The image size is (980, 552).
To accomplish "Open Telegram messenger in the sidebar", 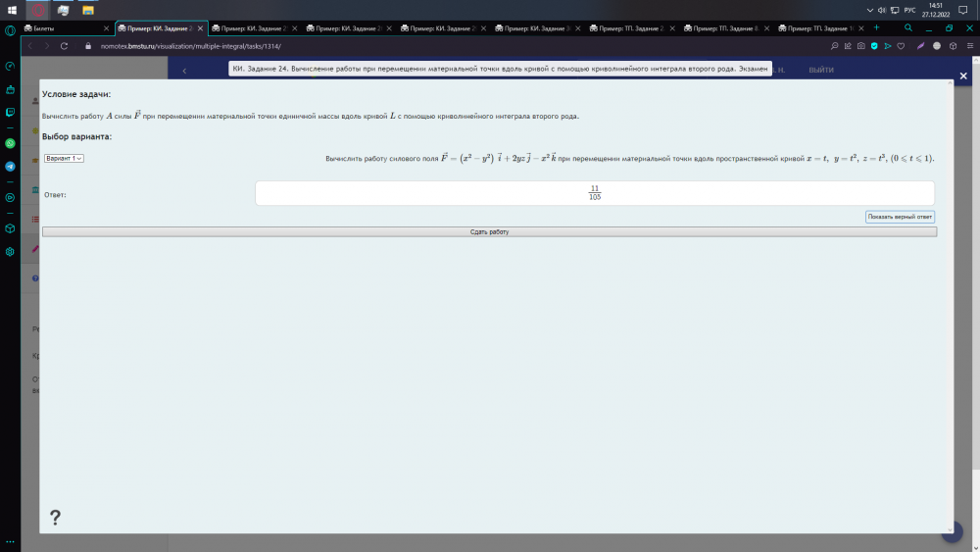I will (10, 167).
